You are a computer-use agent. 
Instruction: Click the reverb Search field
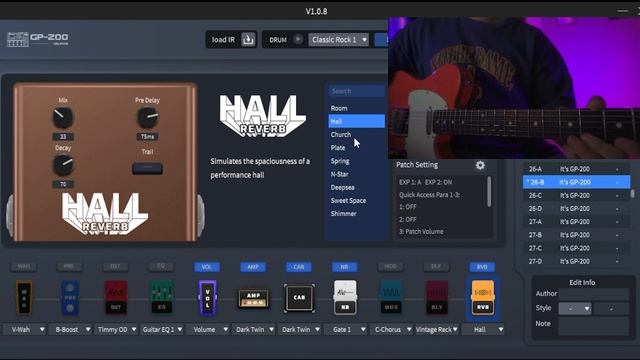(356, 91)
